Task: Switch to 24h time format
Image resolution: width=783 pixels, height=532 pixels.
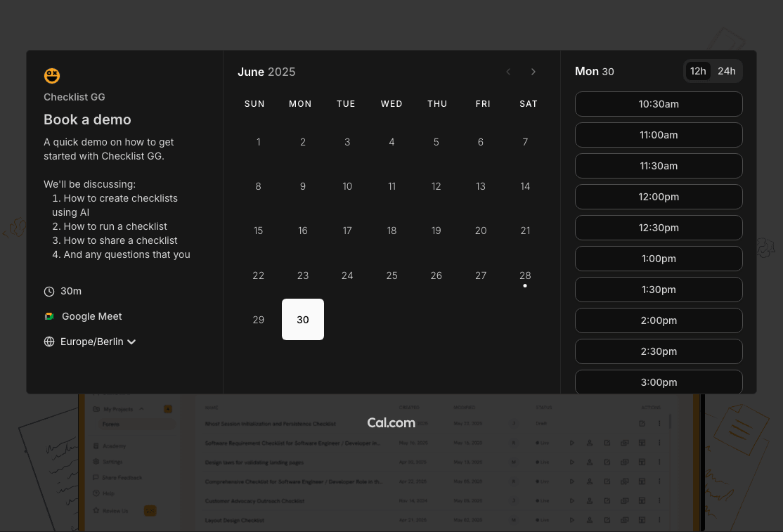Action: click(727, 72)
